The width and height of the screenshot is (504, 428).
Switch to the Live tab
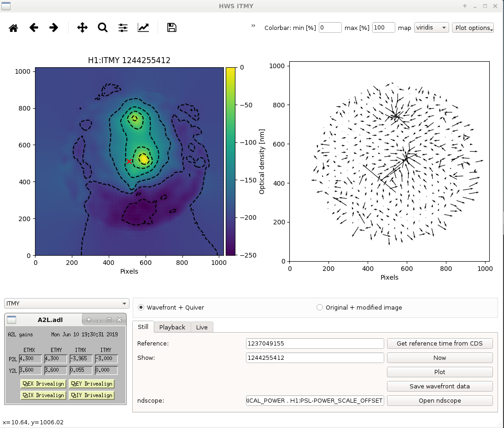click(202, 327)
